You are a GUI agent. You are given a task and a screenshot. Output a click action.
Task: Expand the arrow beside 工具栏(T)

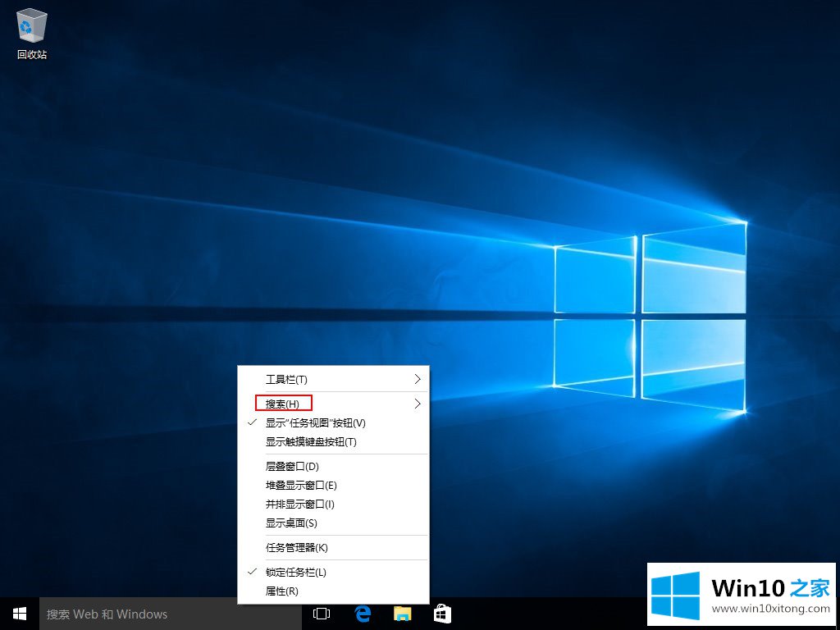[x=418, y=379]
